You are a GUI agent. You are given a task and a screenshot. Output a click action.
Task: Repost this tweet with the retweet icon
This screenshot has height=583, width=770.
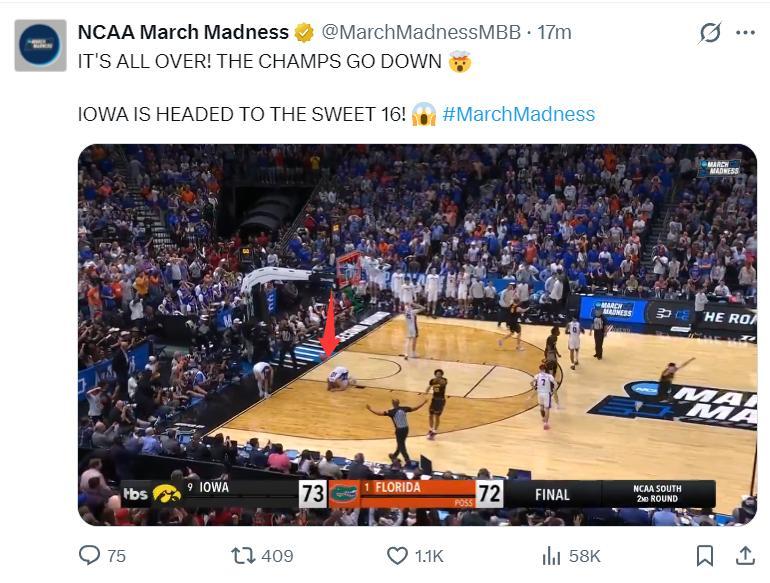pos(243,555)
